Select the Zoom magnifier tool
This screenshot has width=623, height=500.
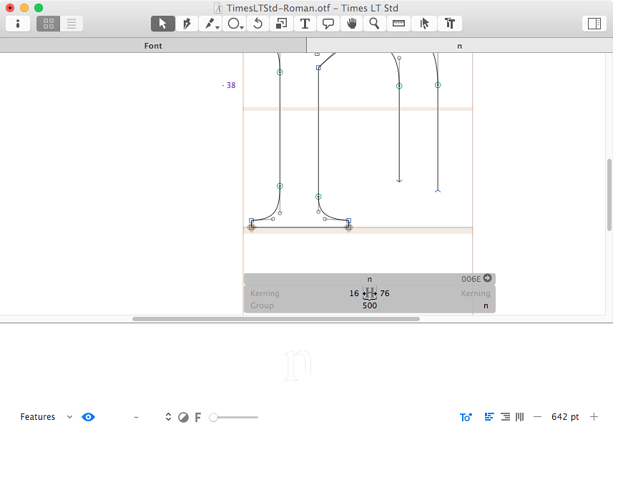pos(374,23)
